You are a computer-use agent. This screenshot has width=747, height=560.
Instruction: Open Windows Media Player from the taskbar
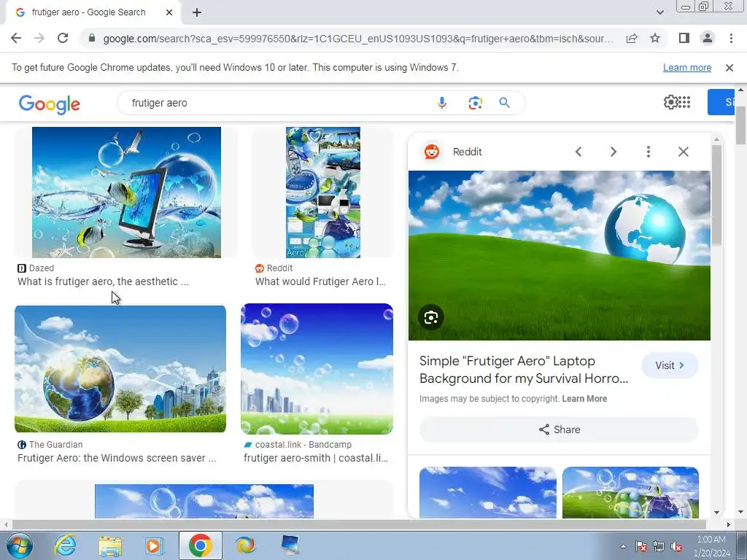coord(155,545)
